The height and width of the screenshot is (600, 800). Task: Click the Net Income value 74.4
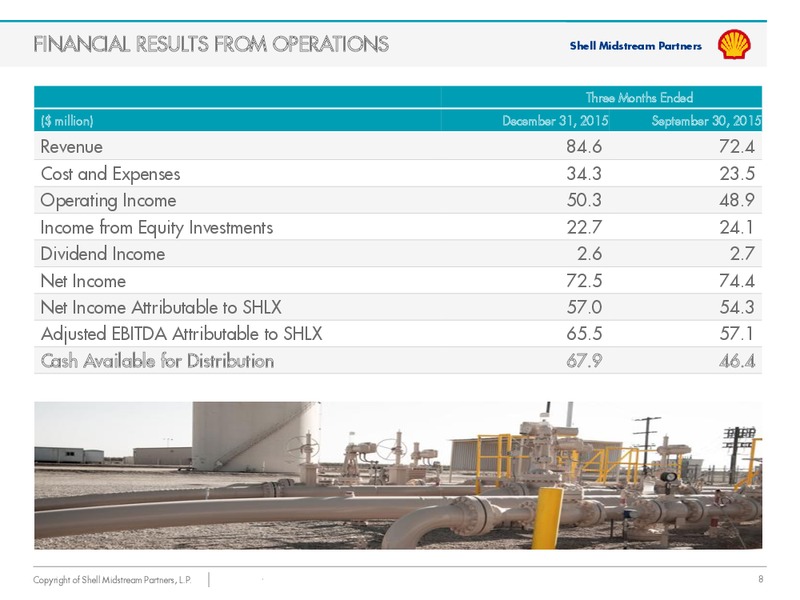tap(737, 281)
